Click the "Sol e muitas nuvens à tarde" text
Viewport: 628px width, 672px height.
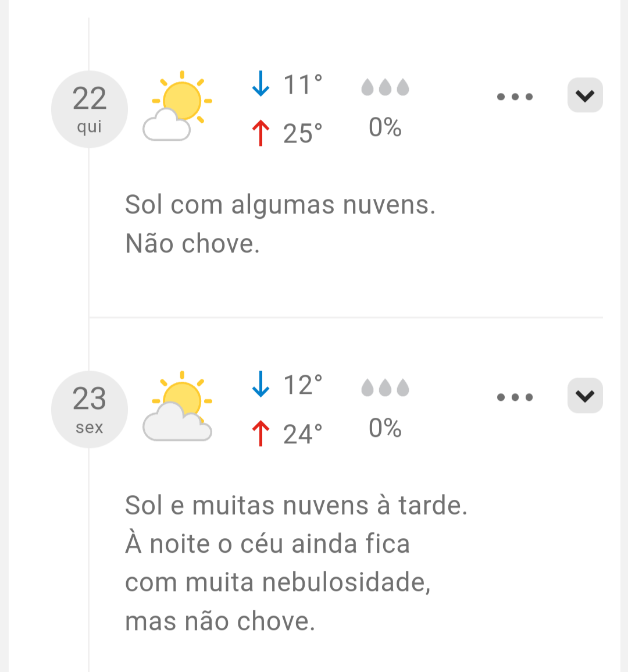(x=296, y=505)
